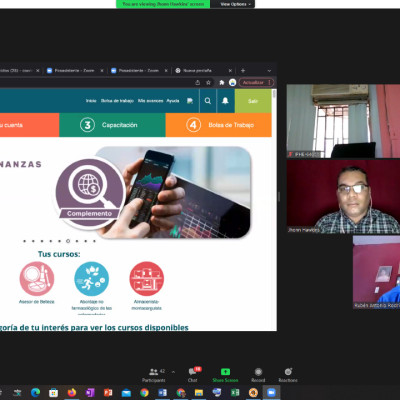
Task: Open the Asesor de Belleza course thumbnail
Action: point(37,279)
